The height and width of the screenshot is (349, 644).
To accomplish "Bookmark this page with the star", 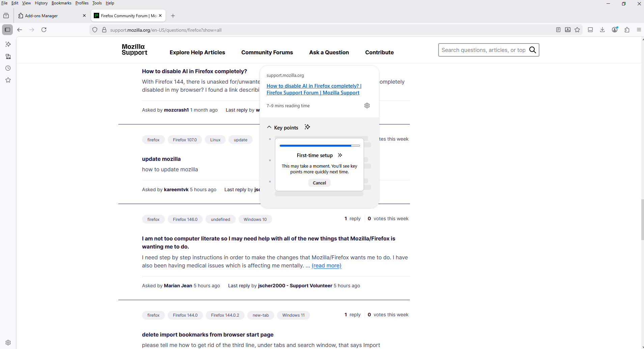I will [x=577, y=30].
